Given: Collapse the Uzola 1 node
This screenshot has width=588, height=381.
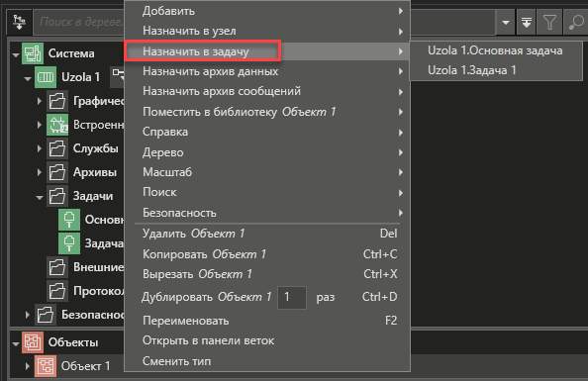Looking at the screenshot, I should (x=28, y=78).
